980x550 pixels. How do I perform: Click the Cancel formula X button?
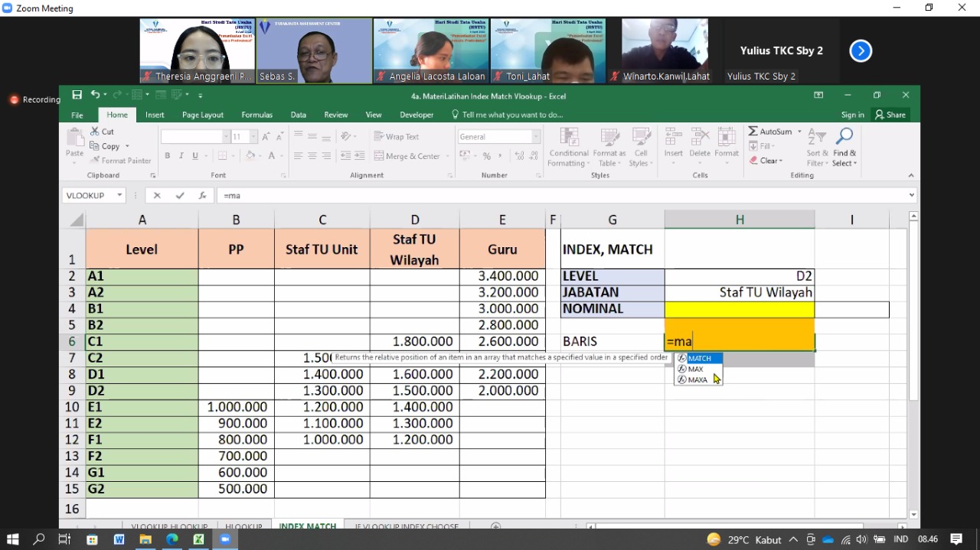point(157,196)
